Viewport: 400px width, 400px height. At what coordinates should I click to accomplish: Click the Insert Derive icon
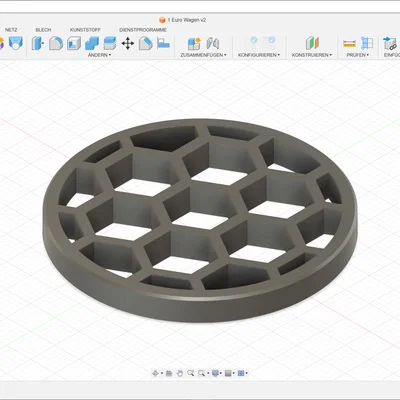390,43
